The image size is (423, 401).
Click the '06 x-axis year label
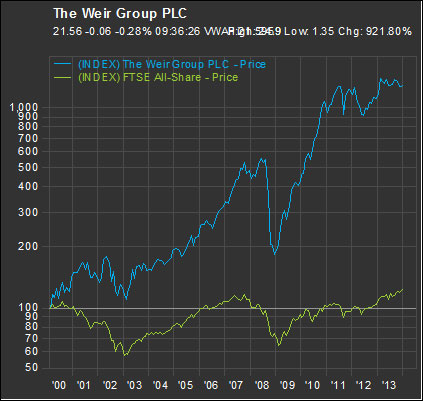click(x=211, y=386)
